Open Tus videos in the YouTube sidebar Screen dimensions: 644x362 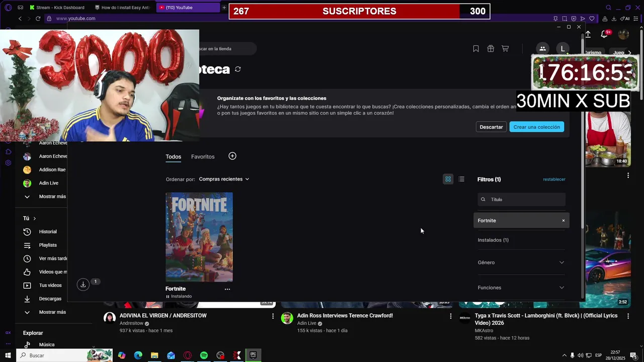[50, 286]
